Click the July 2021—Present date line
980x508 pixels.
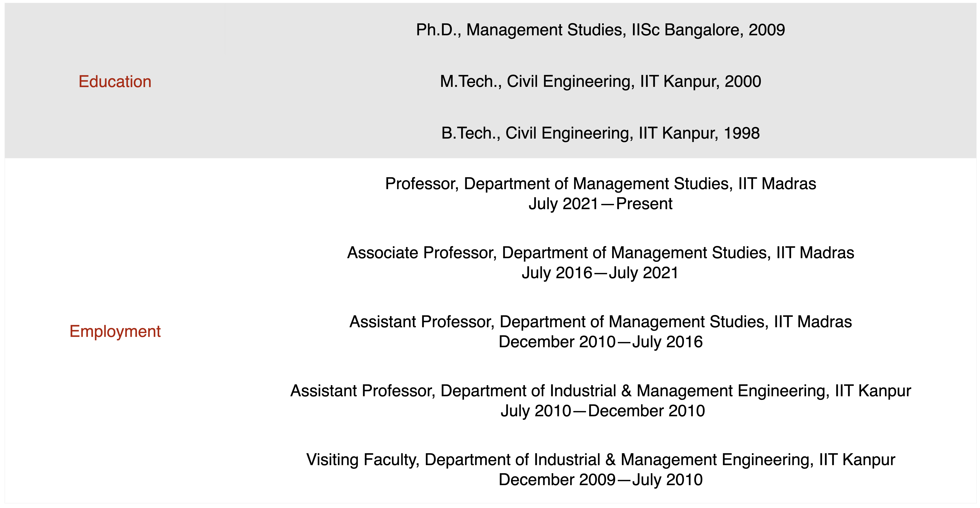pos(600,204)
